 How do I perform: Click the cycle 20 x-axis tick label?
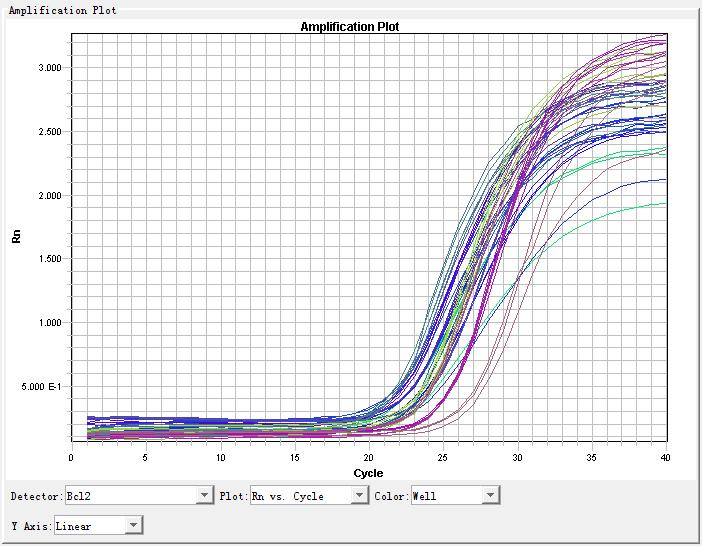368,457
